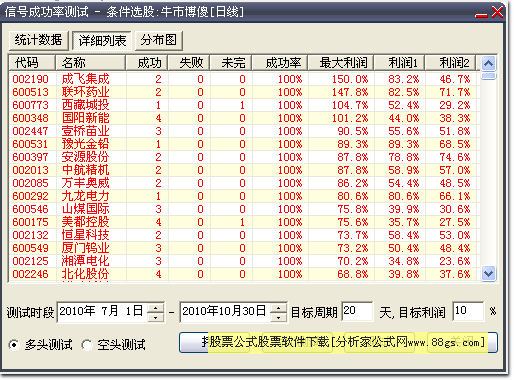The width and height of the screenshot is (514, 380).
Task: Sort by the 利润2 column header
Action: click(x=451, y=63)
